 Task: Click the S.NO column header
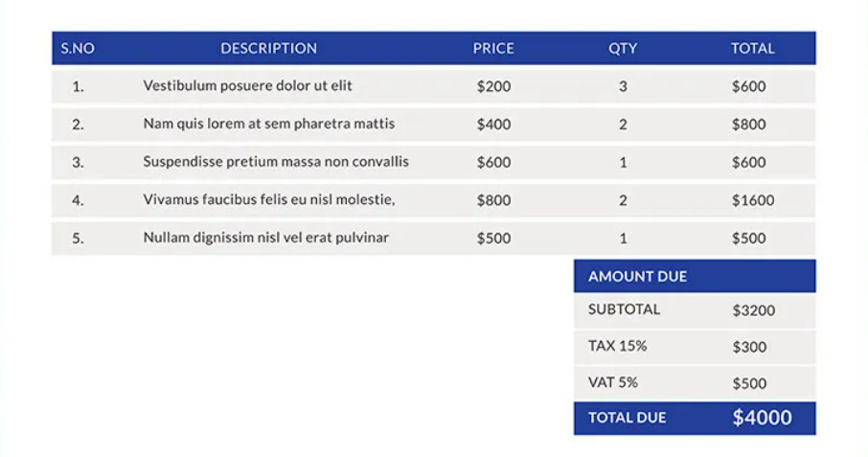point(78,48)
